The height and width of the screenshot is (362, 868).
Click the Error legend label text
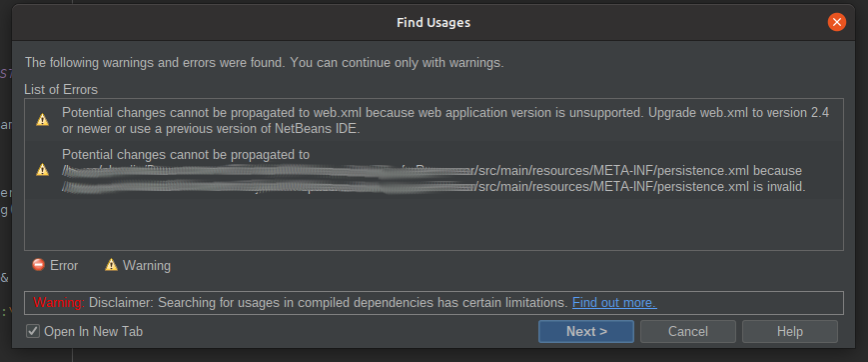coord(64,266)
